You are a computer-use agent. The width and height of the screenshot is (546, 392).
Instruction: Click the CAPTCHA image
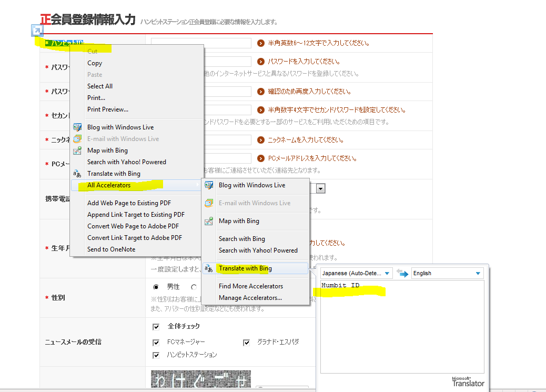click(201, 379)
